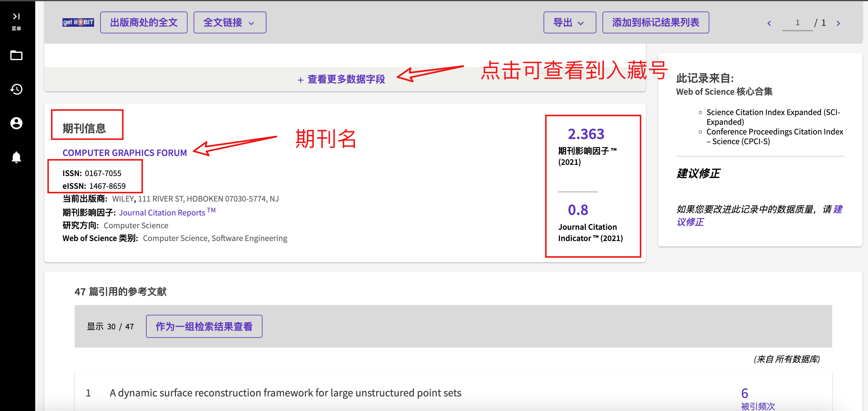Open reference titled A dynamic surface reconstruction framework

[285, 392]
